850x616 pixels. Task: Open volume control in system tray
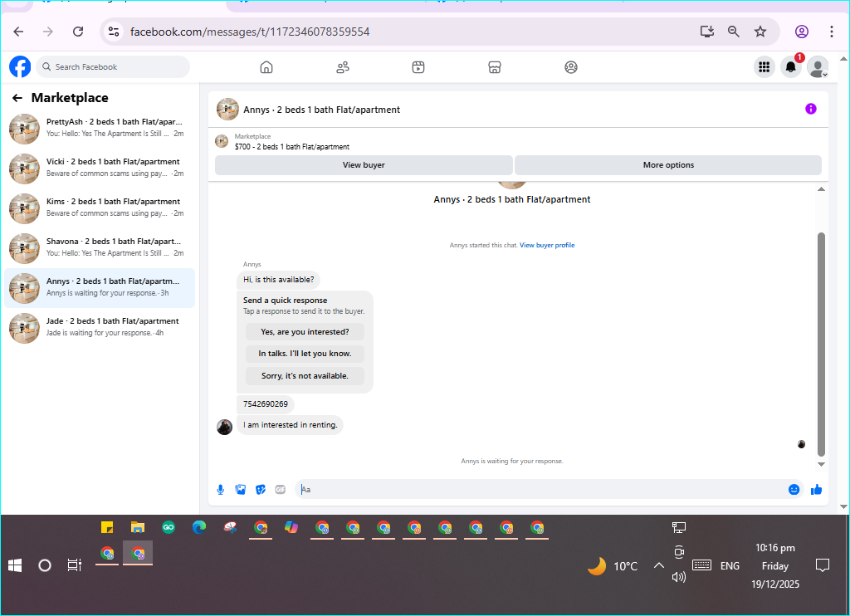point(679,577)
